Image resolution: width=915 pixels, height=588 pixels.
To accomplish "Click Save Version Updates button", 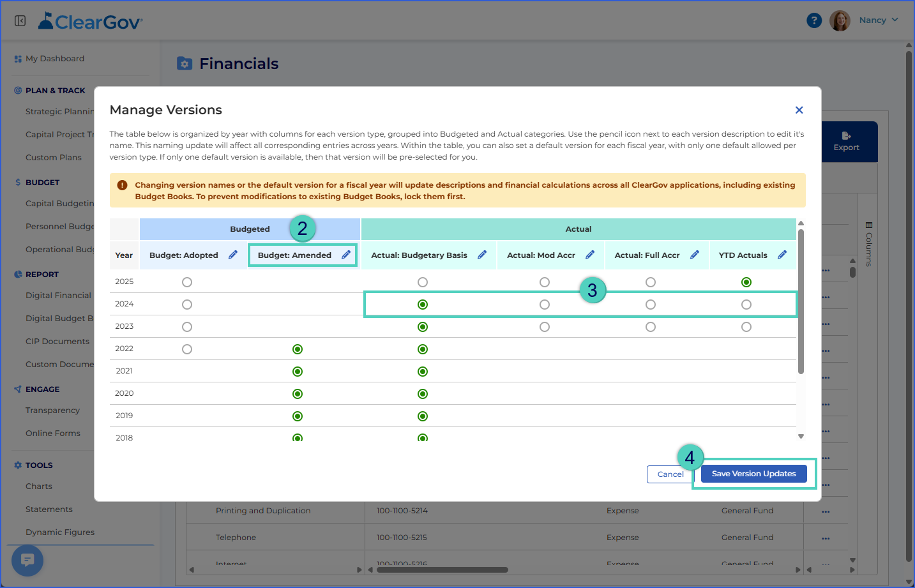I will coord(754,474).
